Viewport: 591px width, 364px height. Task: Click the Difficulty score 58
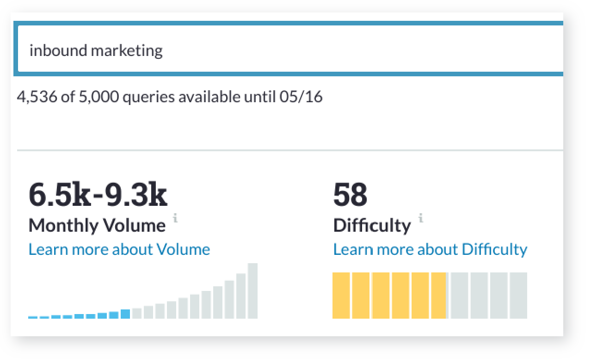coord(350,196)
